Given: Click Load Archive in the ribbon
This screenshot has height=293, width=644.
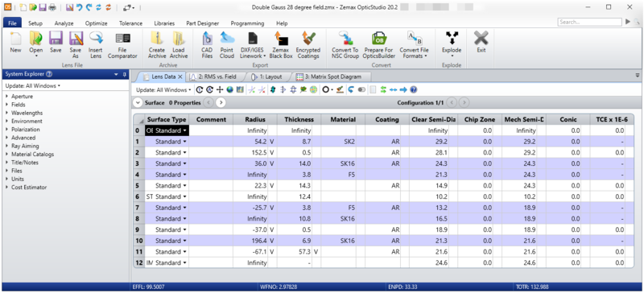Looking at the screenshot, I should coord(179,45).
